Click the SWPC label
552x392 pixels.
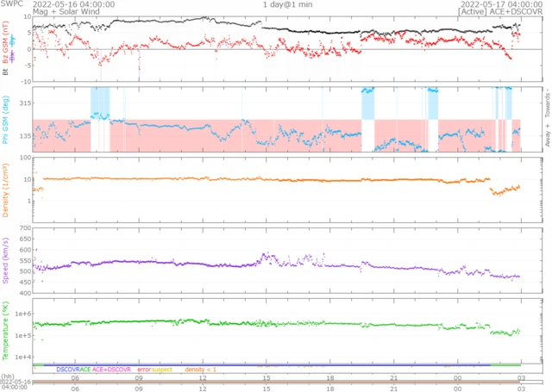coord(11,3)
